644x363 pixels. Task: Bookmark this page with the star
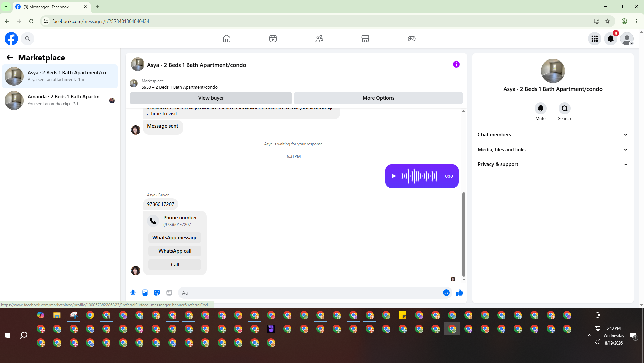(607, 21)
